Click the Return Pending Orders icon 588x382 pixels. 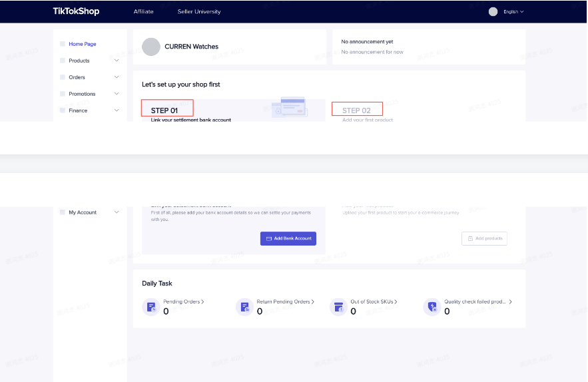point(244,307)
